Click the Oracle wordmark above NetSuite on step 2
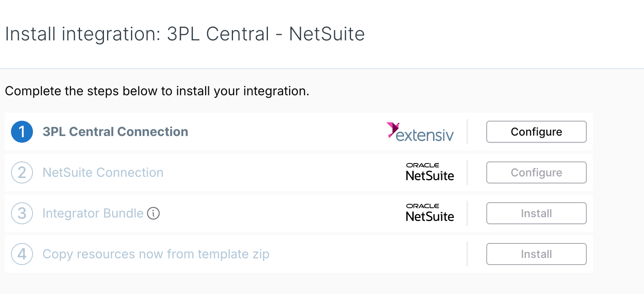The width and height of the screenshot is (644, 294). point(422,165)
